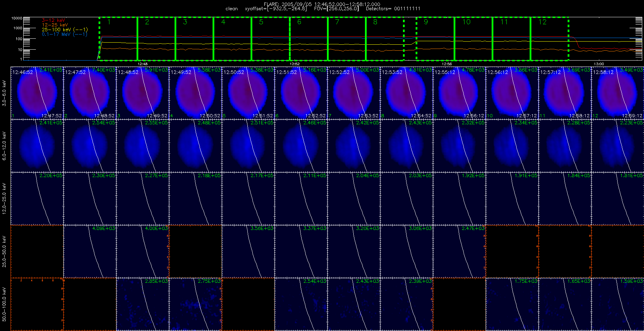644x331 pixels.
Task: Select time interval 9 in the lightcurve
Action: pos(435,39)
